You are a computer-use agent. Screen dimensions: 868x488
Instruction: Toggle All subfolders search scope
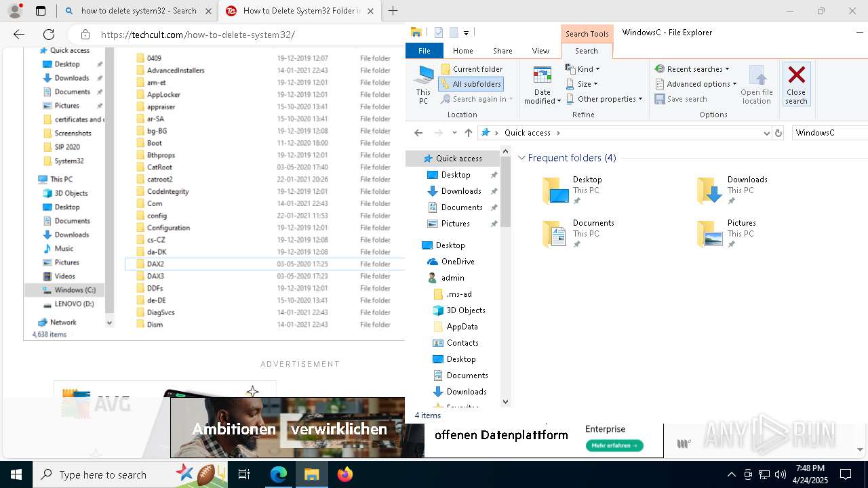(471, 84)
